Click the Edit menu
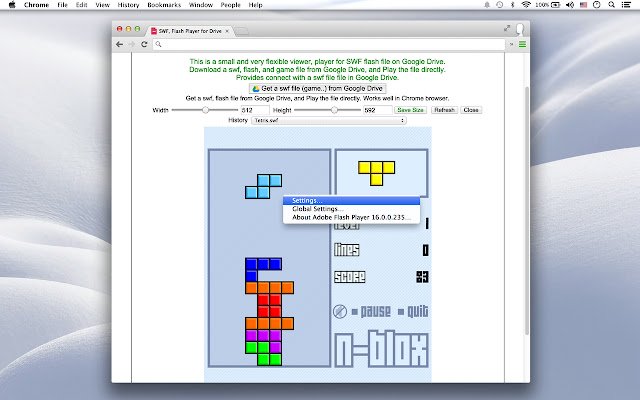This screenshot has width=640, height=400. click(x=82, y=5)
